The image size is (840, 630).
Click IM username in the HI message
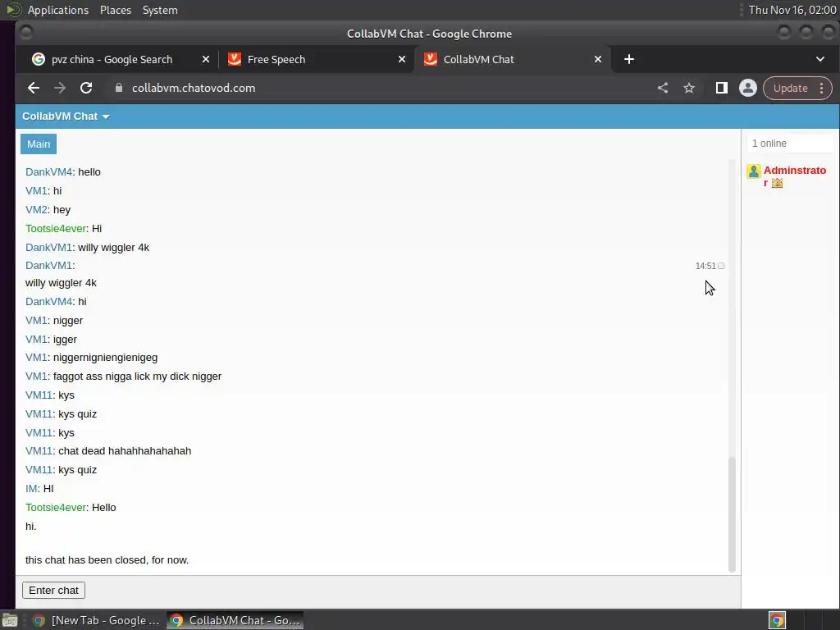point(31,489)
